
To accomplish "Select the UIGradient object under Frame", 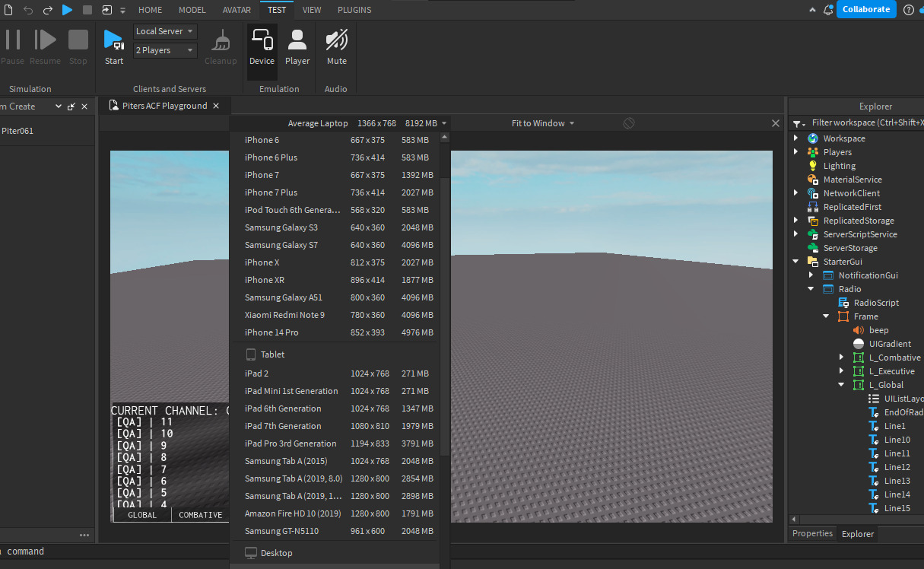I will (x=890, y=343).
